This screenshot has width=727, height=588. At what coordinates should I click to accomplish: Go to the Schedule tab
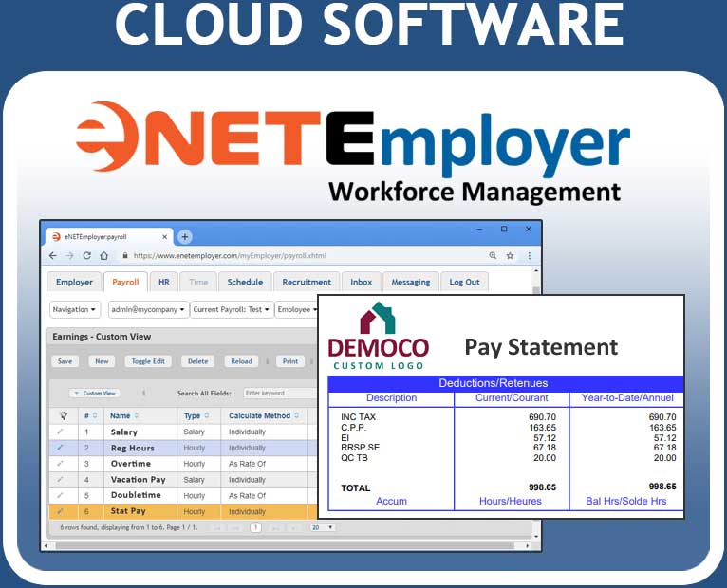coord(245,282)
